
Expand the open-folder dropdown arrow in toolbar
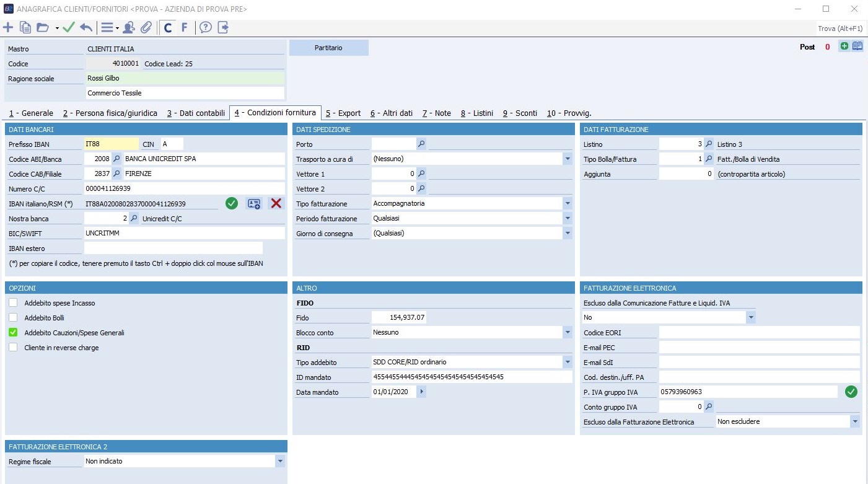[x=57, y=28]
